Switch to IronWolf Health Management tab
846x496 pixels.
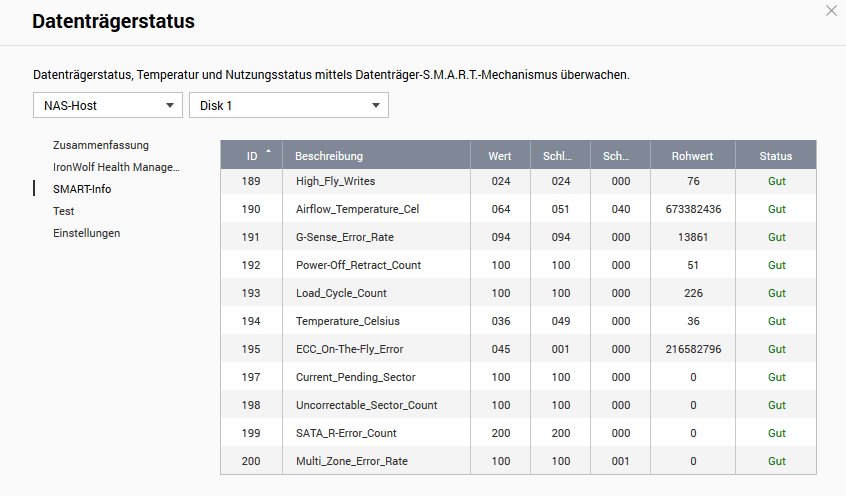tap(116, 167)
